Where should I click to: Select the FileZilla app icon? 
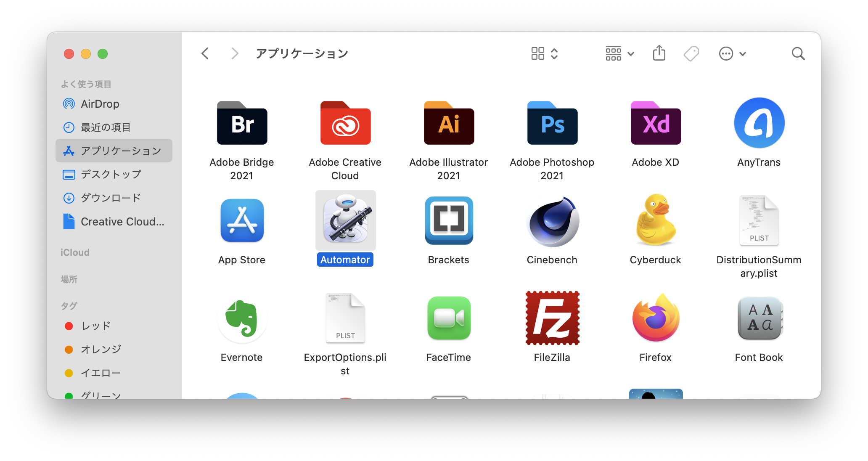(x=552, y=318)
